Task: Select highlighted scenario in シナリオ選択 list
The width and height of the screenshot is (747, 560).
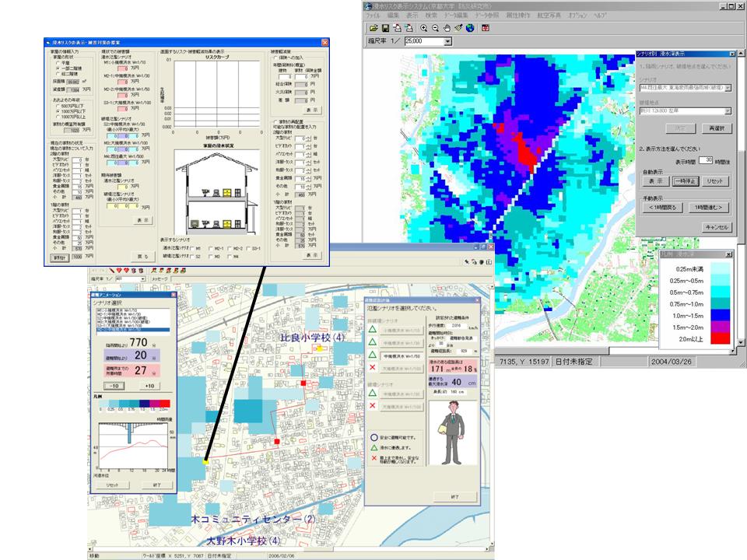Action: pos(133,330)
